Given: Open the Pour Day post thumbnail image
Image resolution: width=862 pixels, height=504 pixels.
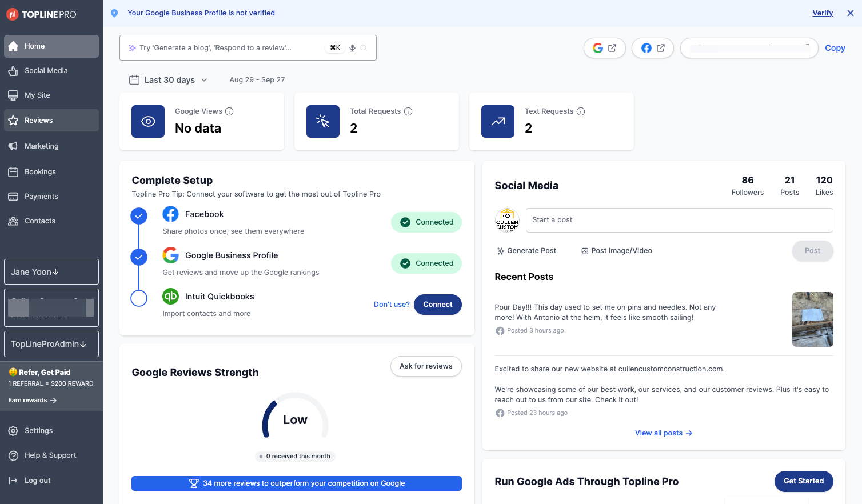Looking at the screenshot, I should coord(813,319).
